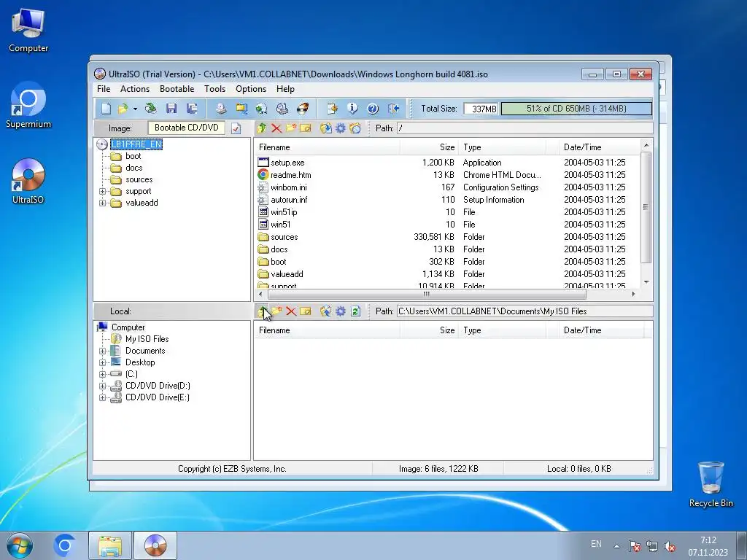Viewport: 747px width, 560px height.
Task: Click the Rename icon in Local toolbar
Action: click(x=306, y=311)
